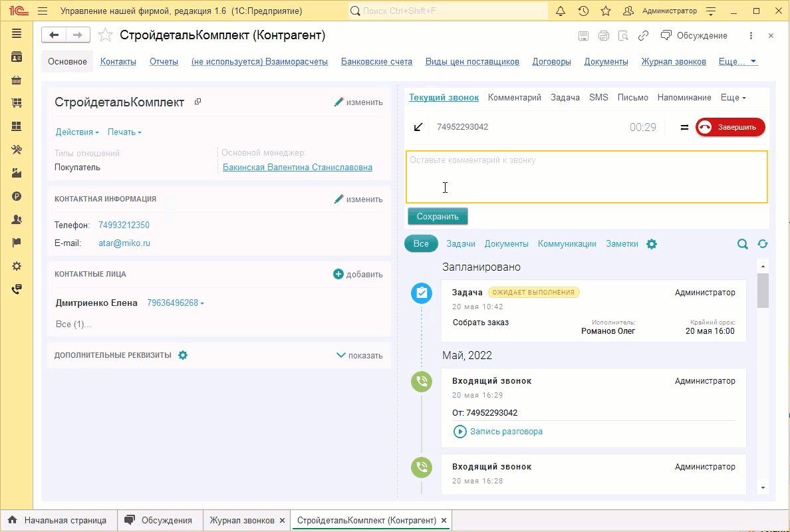Expand additional requisites via показать
Viewport: 790px width, 532px height.
coord(360,355)
